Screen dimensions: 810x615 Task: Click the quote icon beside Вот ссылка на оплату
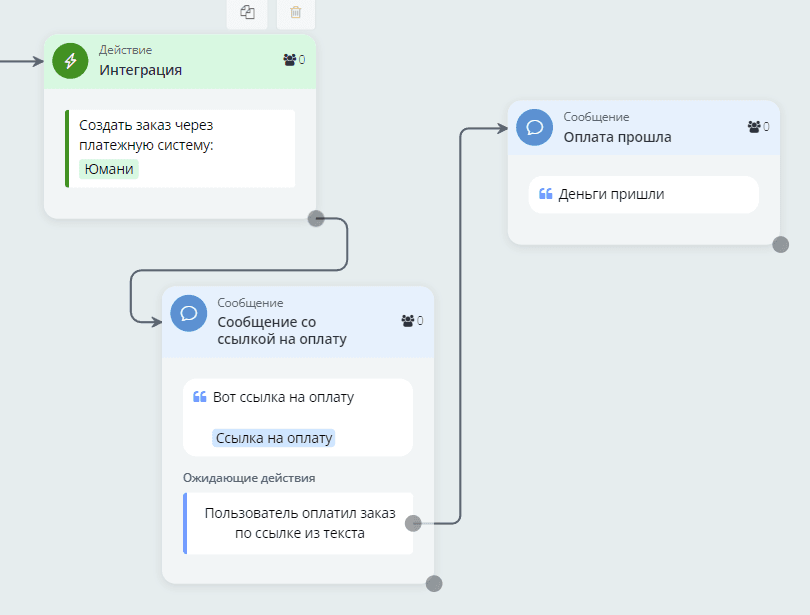[199, 397]
